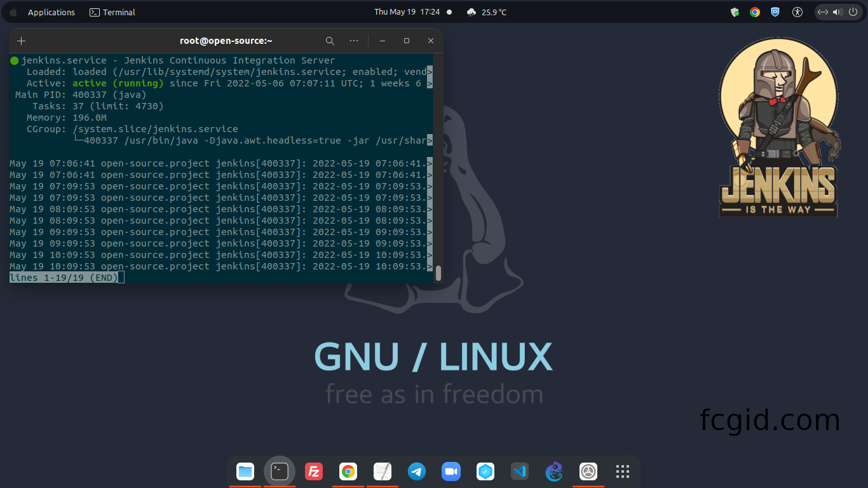The width and height of the screenshot is (868, 488).
Task: Click the green-check shield tray icon
Action: tap(735, 12)
